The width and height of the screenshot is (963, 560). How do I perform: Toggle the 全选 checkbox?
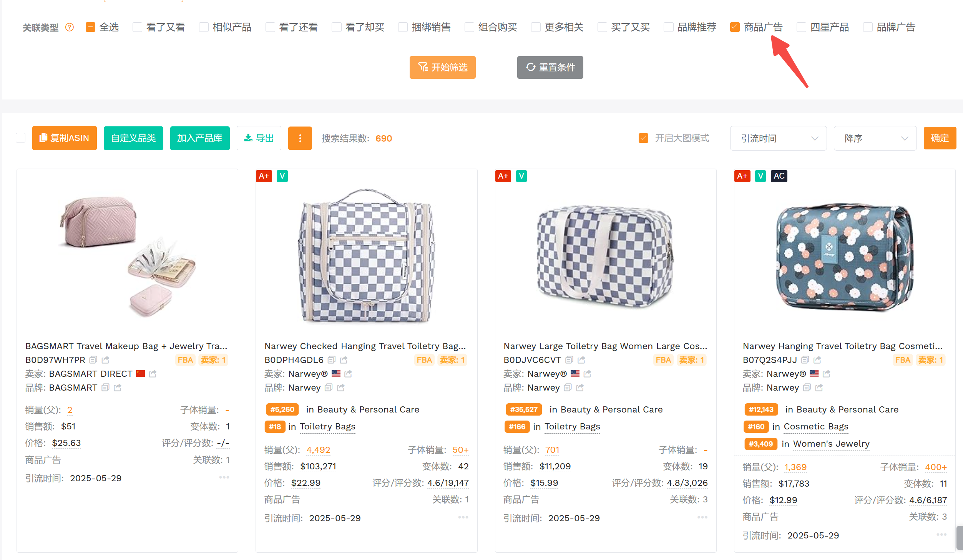coord(90,27)
